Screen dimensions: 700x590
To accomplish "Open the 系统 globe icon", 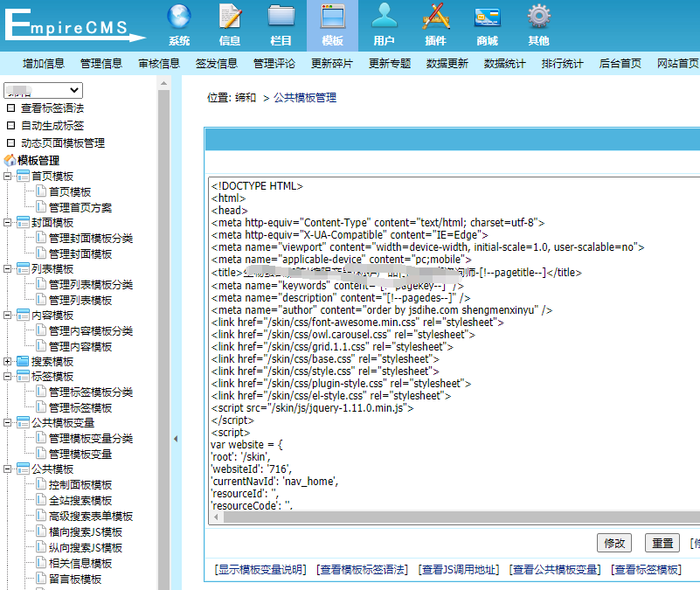I will [179, 17].
